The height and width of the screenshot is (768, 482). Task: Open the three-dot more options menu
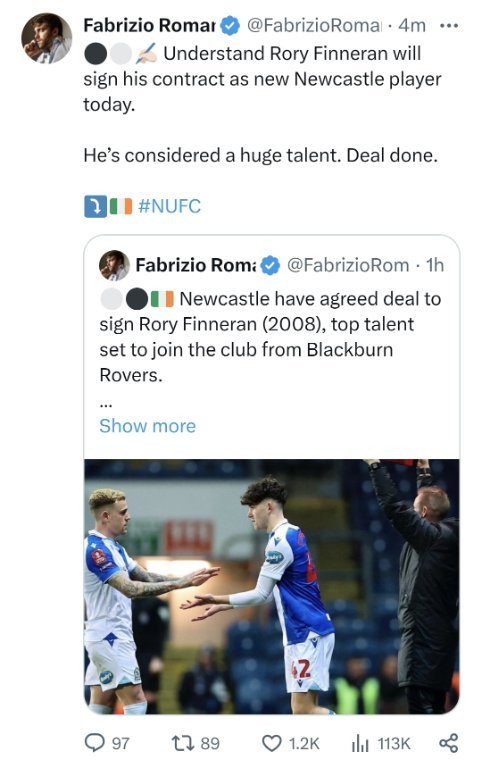(x=449, y=25)
